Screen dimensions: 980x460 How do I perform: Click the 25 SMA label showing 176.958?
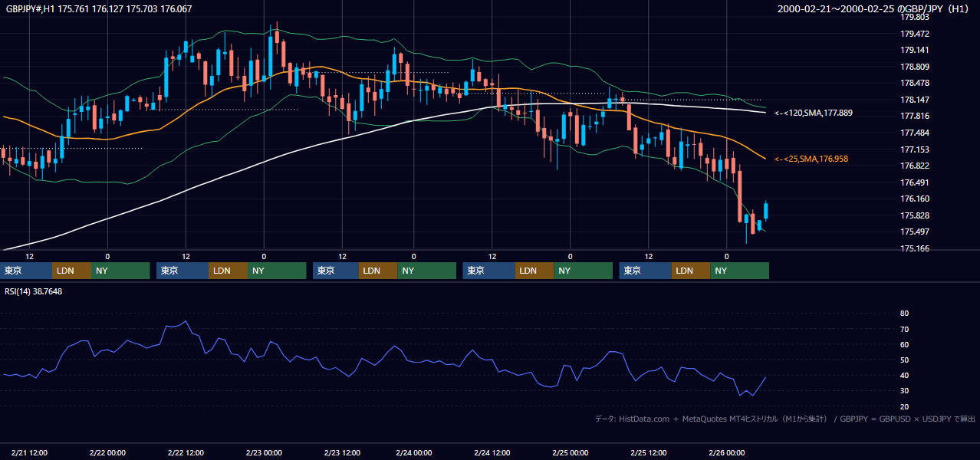pyautogui.click(x=811, y=159)
